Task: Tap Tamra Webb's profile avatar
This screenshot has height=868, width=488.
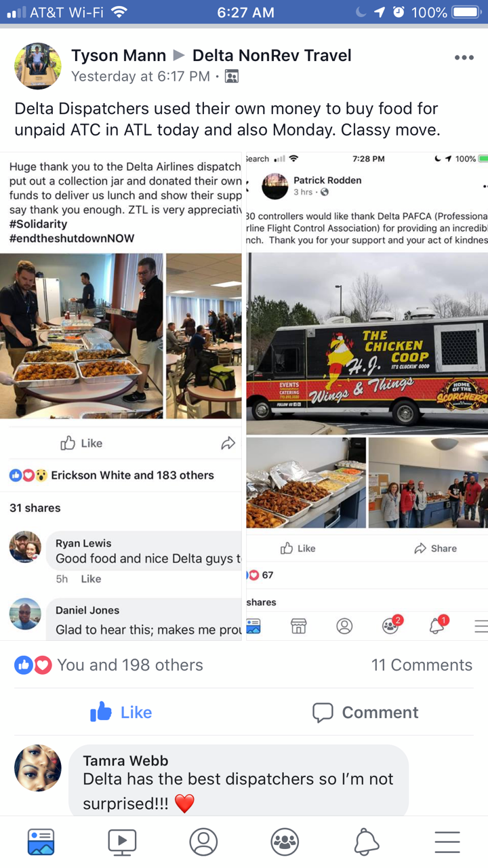Action: (38, 768)
